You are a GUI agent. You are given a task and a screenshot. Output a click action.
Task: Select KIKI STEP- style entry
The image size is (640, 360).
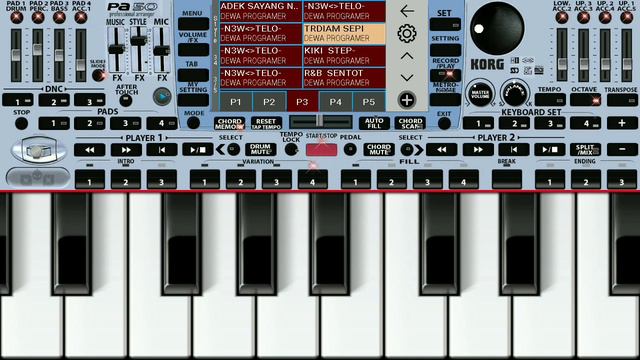344,56
